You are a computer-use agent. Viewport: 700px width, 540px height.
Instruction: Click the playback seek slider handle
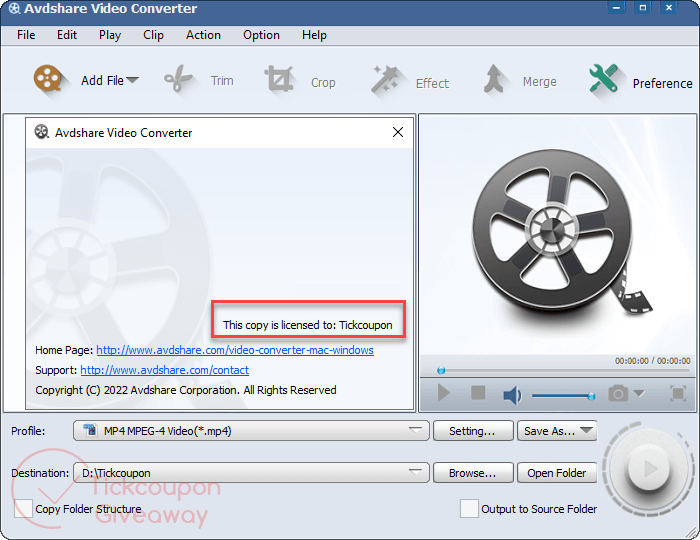pos(441,370)
